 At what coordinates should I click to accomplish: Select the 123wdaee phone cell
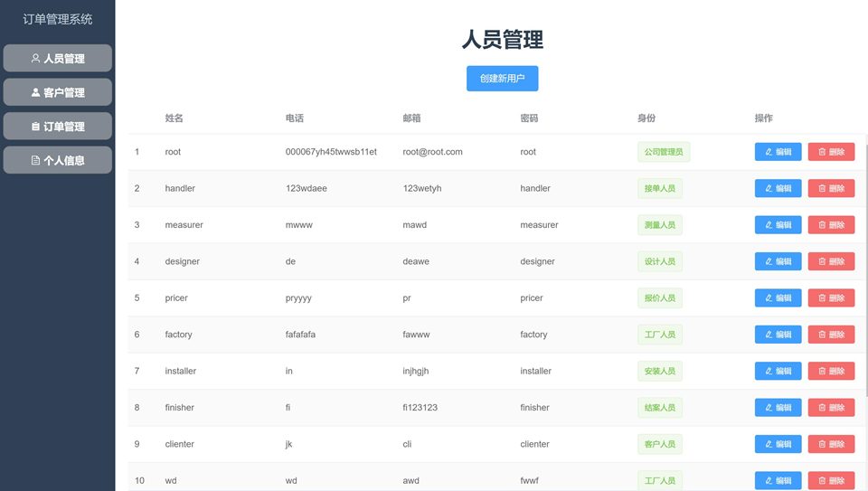[x=307, y=188]
